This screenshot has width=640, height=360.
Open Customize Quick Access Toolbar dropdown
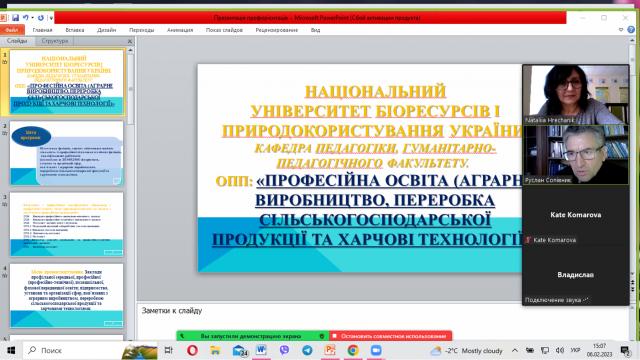51,18
